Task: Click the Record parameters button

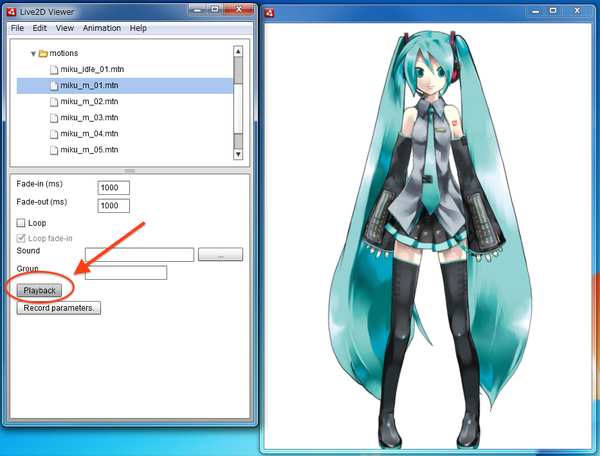Action: click(59, 308)
